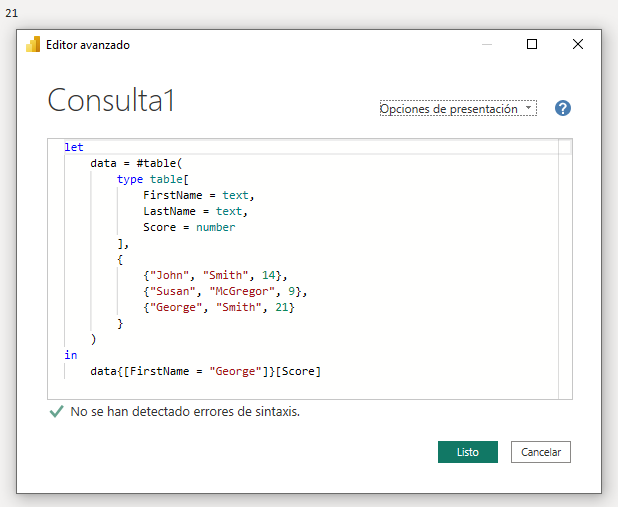
Task: Click the 'LastName = text' line
Action: (195, 211)
